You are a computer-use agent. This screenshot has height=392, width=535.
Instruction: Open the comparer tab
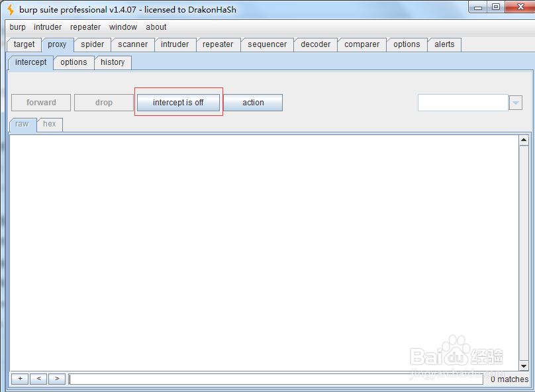pyautogui.click(x=362, y=44)
